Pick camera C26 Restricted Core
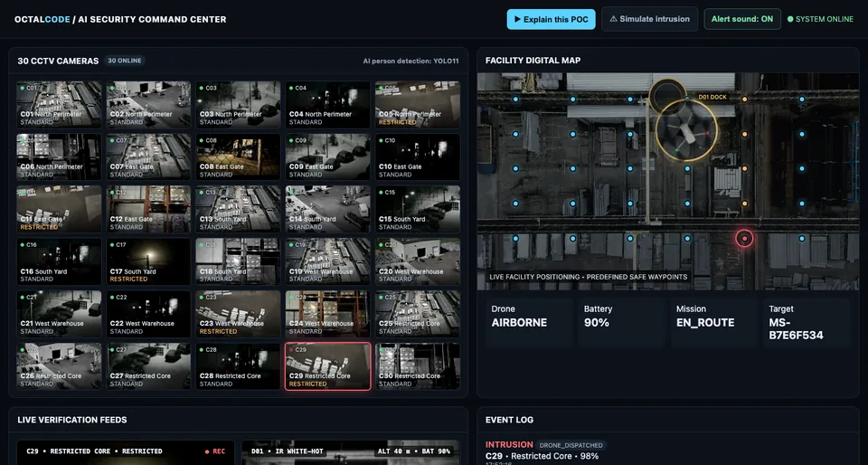 click(x=60, y=365)
